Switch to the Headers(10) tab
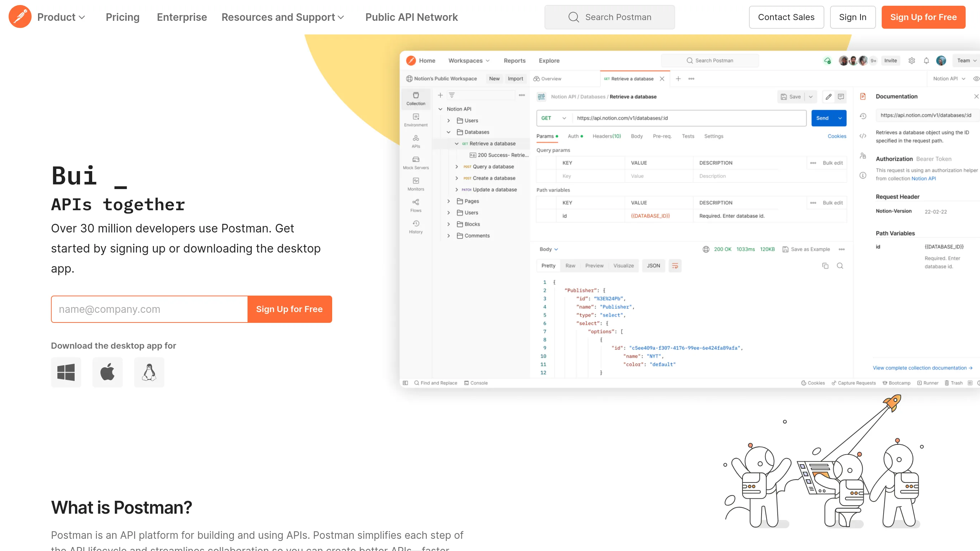 click(607, 136)
